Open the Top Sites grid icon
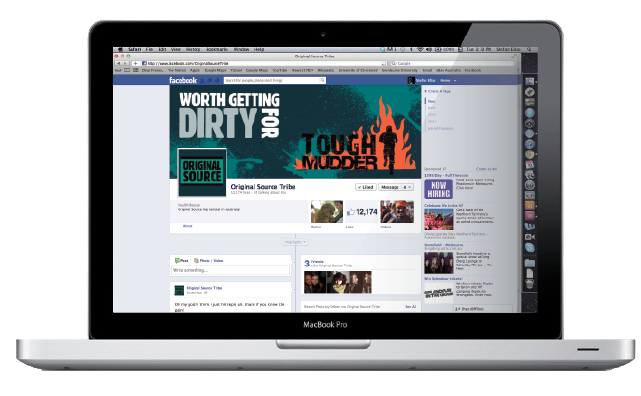Viewport: 641px width, 396px height. (136, 70)
